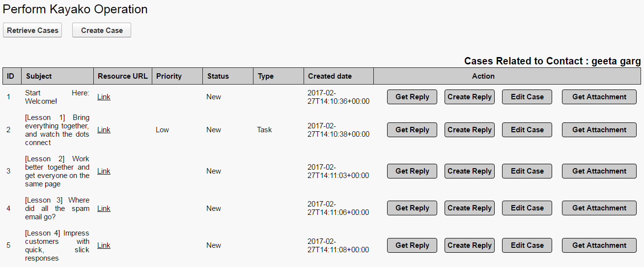Get Reply for Lesson 4 case
The image size is (644, 267).
[x=412, y=245]
